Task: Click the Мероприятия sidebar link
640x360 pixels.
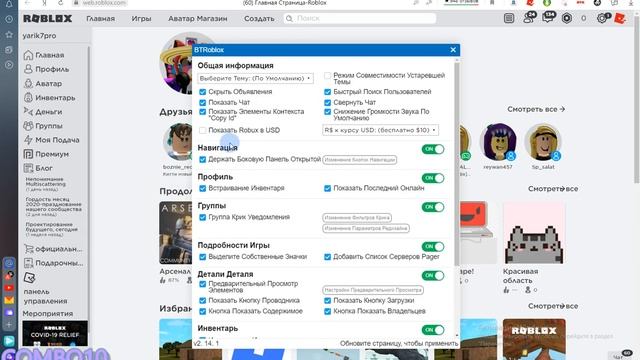Action: (48, 313)
